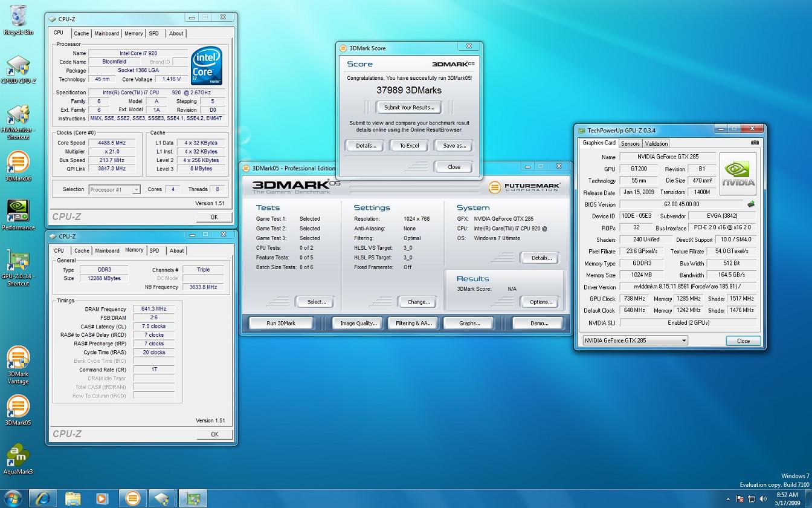Select the 3DMark05 desktop icon
812x508 pixels.
pos(18,411)
